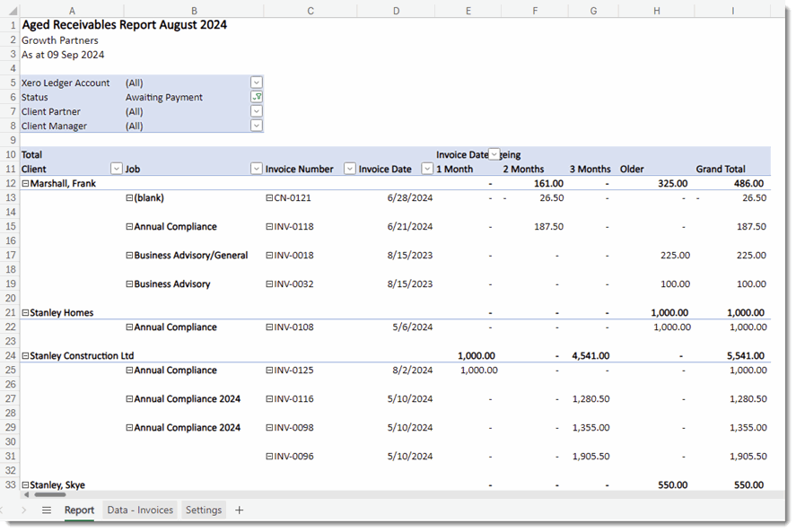Select the Growth Partners cell

pyautogui.click(x=60, y=40)
